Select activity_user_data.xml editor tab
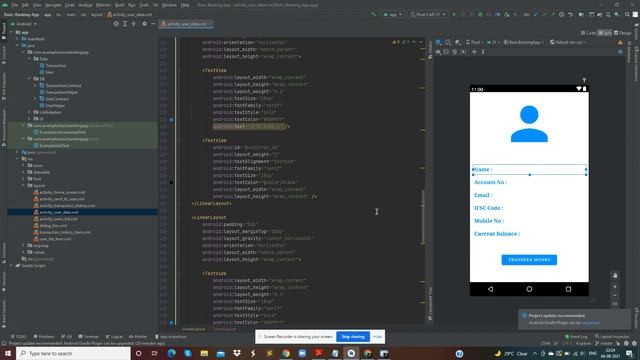Screen dimensions: 640x360 tap(186, 24)
